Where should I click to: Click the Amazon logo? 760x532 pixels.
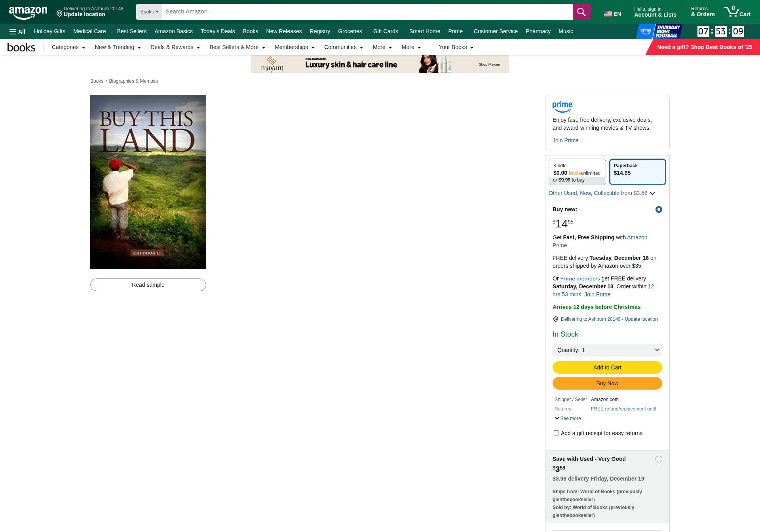(28, 12)
